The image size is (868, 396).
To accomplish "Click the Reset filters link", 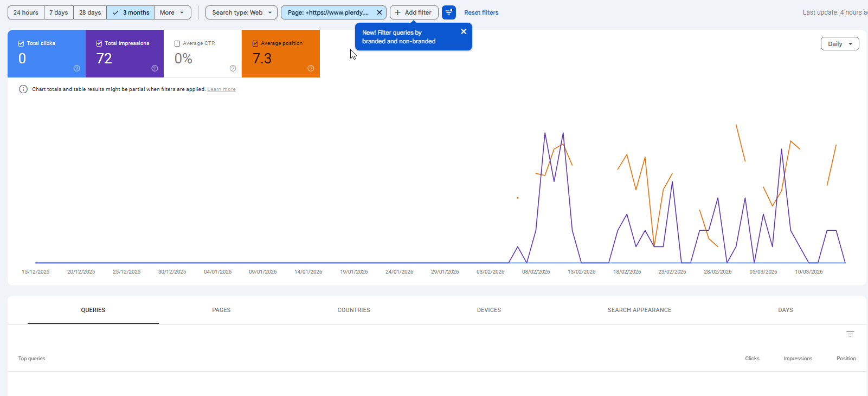I will (x=481, y=12).
